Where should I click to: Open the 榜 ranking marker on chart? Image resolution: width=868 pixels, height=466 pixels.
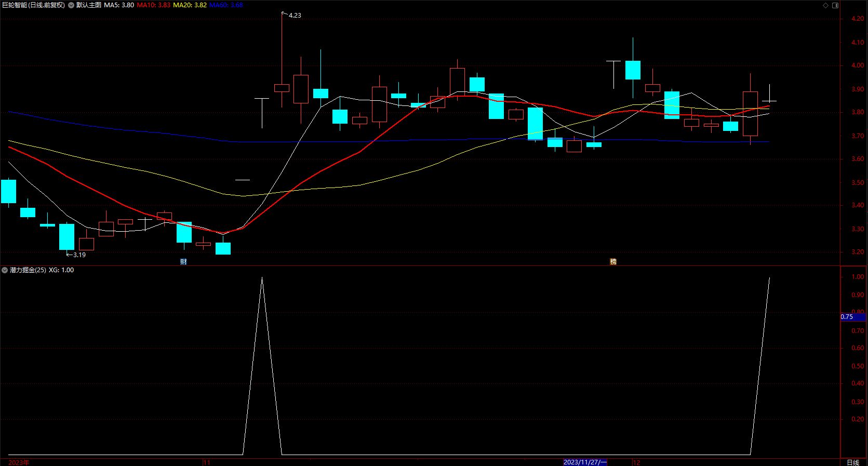click(613, 261)
